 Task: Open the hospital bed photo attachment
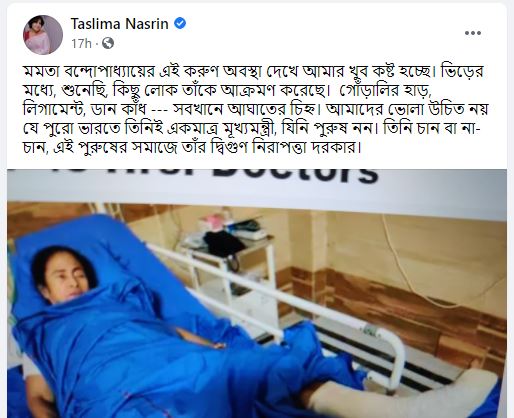[x=257, y=293]
